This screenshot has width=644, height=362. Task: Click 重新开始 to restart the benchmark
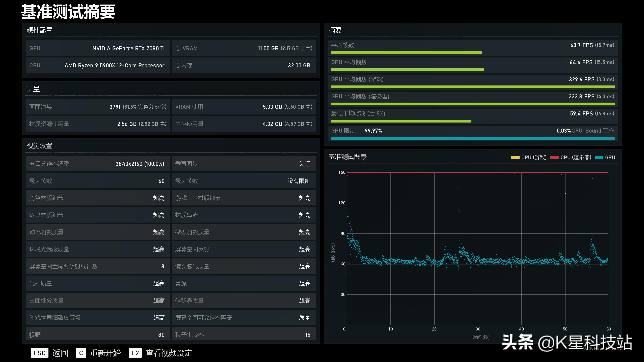[105, 353]
